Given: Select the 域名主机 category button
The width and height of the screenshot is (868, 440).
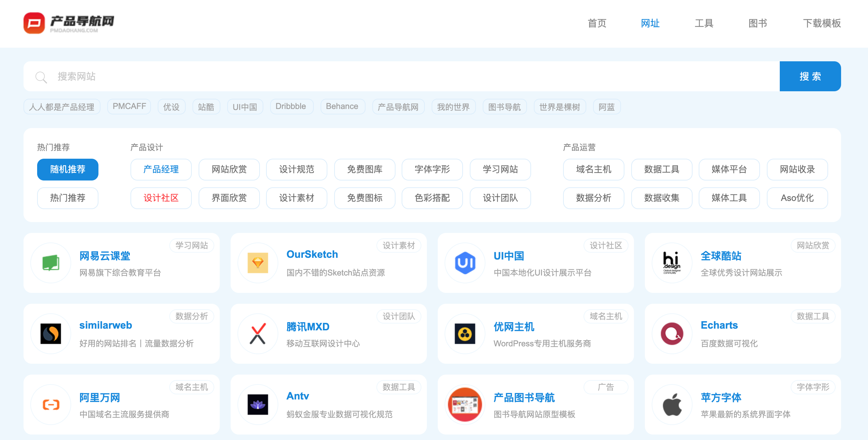Looking at the screenshot, I should coord(594,170).
